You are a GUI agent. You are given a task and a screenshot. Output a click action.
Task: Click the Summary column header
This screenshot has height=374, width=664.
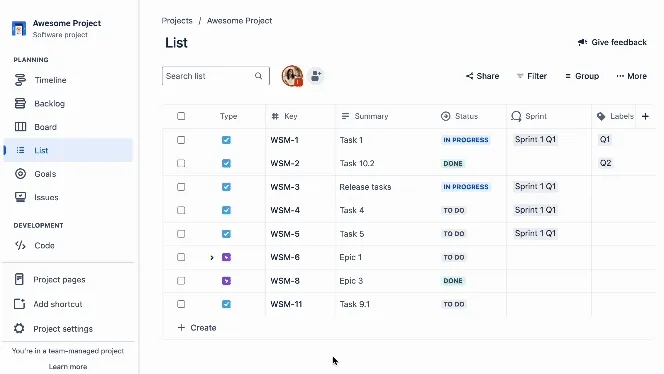[x=365, y=116]
